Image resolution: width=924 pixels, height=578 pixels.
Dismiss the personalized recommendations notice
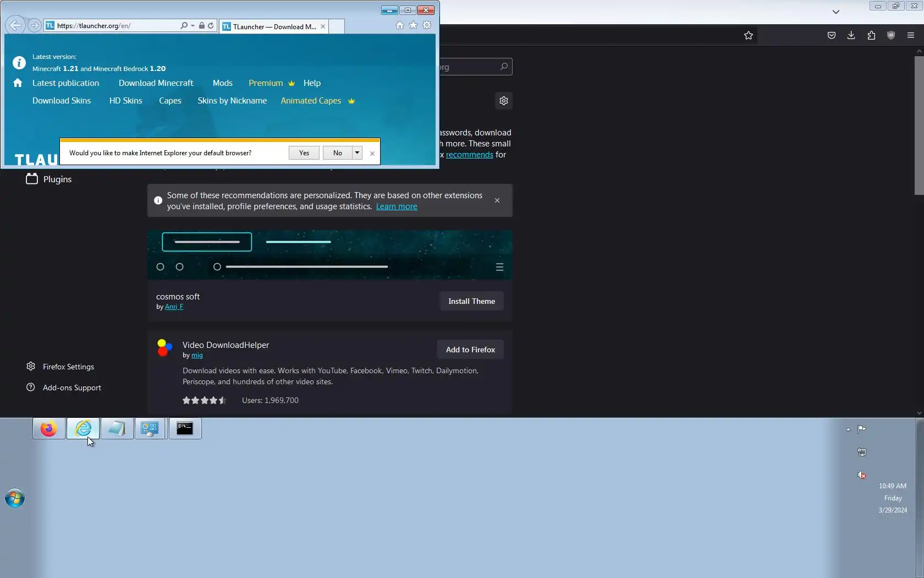[497, 200]
